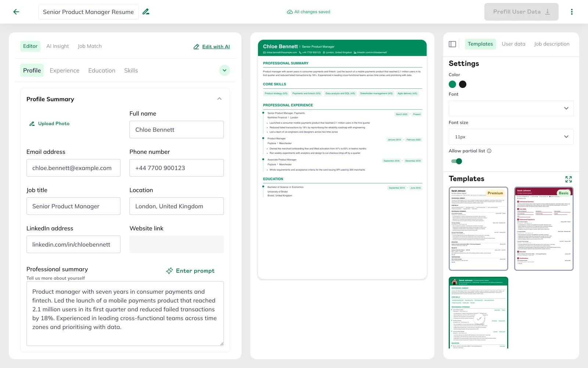
Task: Toggle the Allow partial list switch
Action: 456,161
